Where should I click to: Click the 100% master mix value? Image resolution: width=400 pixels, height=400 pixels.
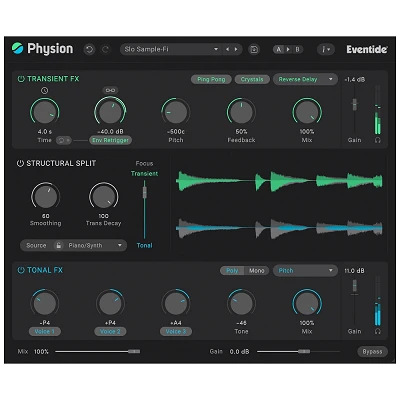(x=41, y=352)
